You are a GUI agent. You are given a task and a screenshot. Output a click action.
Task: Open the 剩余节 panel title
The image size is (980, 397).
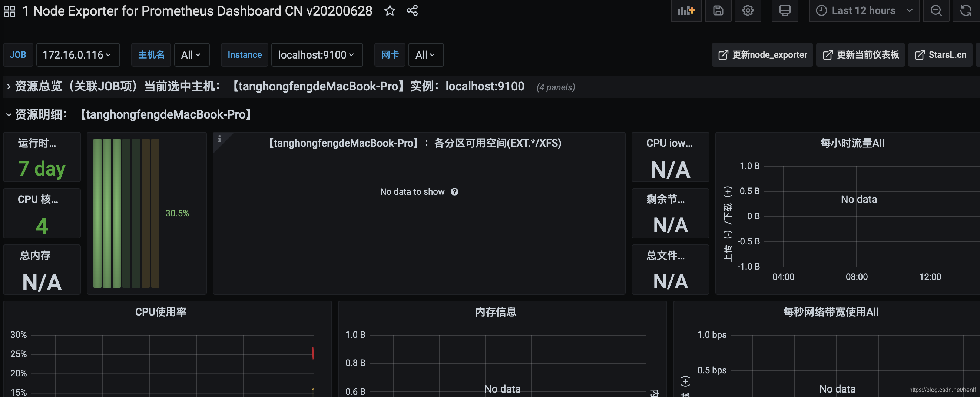665,200
